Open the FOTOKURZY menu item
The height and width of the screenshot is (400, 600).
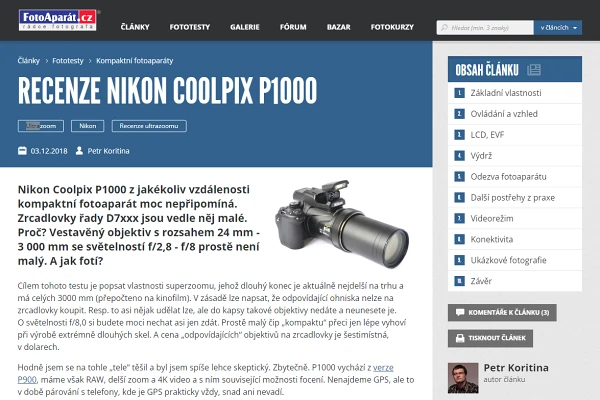[x=392, y=27]
